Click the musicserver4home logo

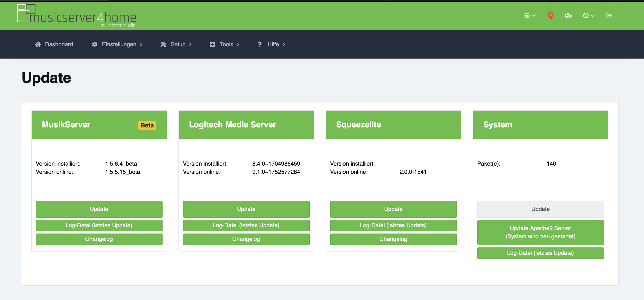(76, 16)
